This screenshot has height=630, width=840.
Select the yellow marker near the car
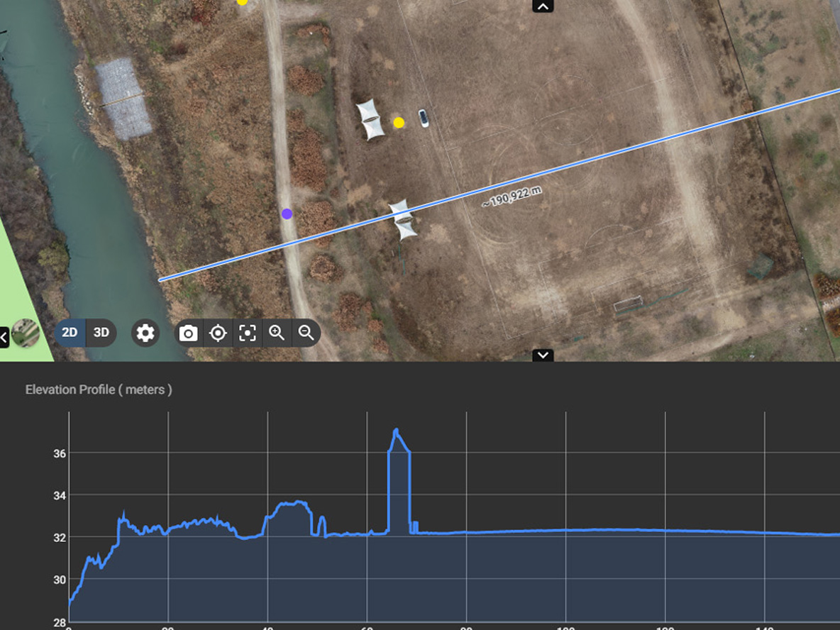coord(399,123)
